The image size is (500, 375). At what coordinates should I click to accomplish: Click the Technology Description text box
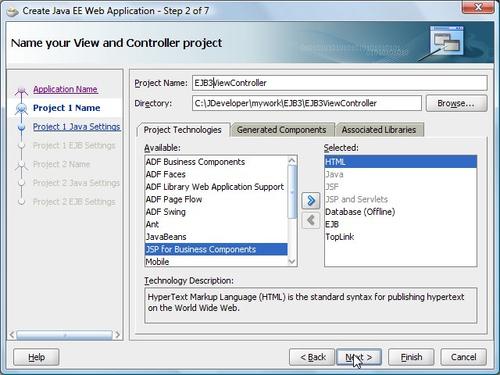(x=311, y=306)
